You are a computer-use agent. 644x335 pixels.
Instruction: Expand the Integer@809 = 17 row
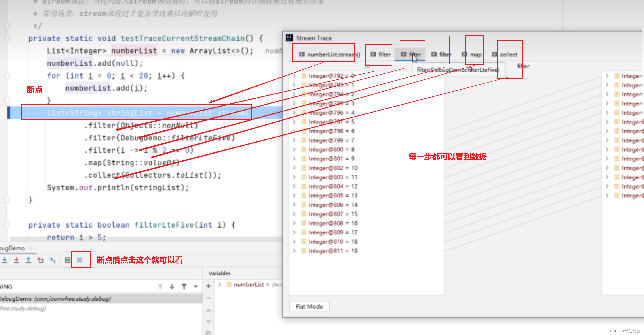[x=294, y=233]
